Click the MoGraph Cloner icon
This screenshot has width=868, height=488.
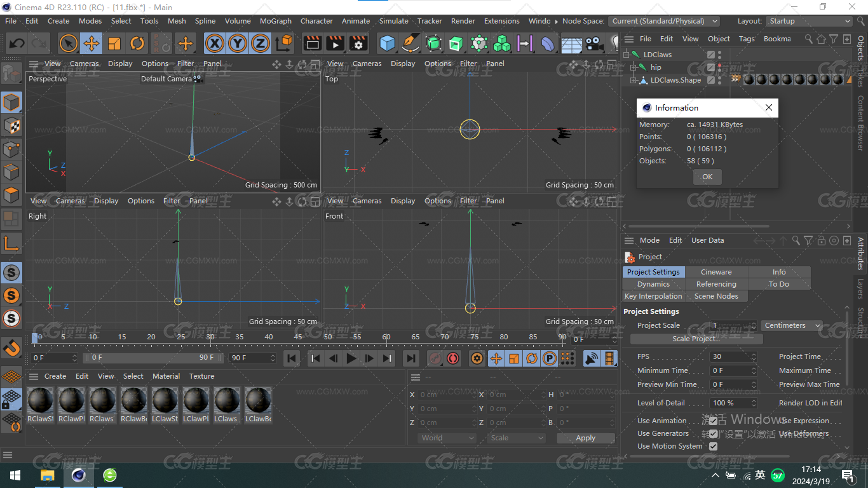(x=502, y=43)
